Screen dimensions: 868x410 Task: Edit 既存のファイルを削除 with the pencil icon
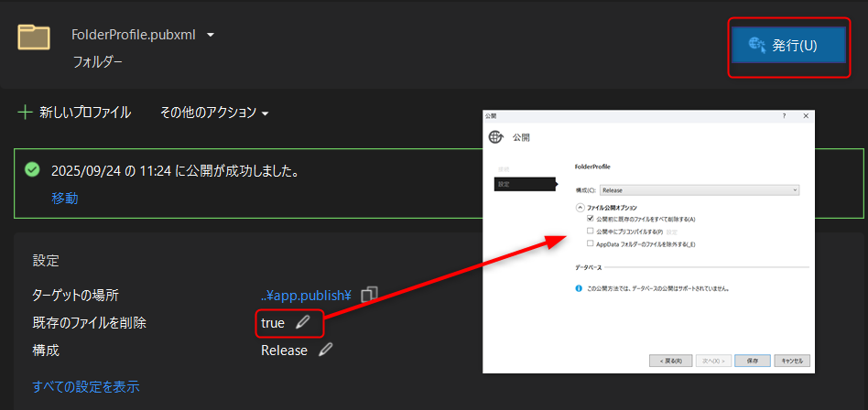point(303,322)
